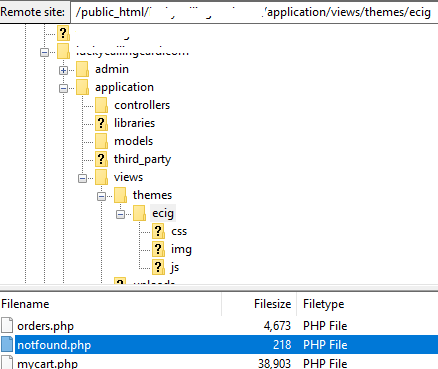
Task: Click the orders.php file icon
Action: (7, 326)
